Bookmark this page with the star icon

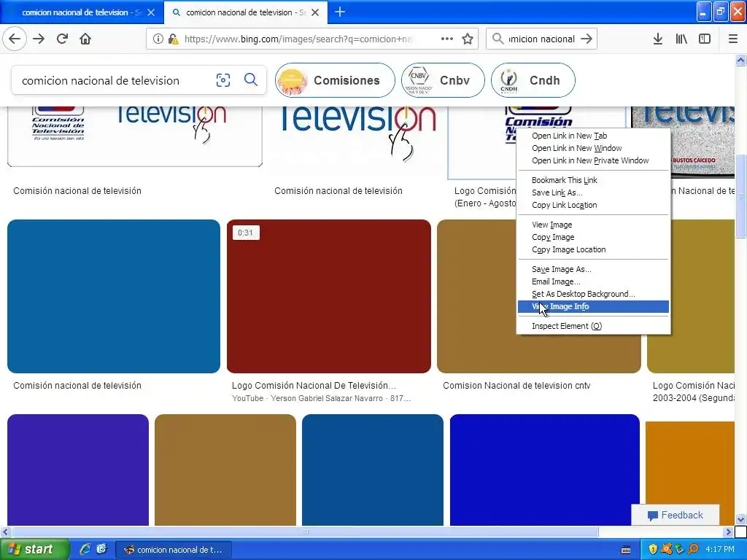pos(468,39)
